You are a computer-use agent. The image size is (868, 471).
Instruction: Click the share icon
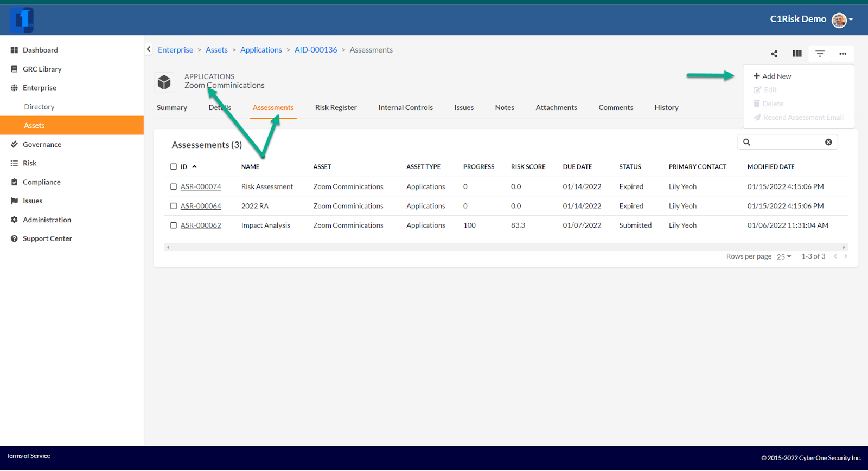[x=774, y=54]
